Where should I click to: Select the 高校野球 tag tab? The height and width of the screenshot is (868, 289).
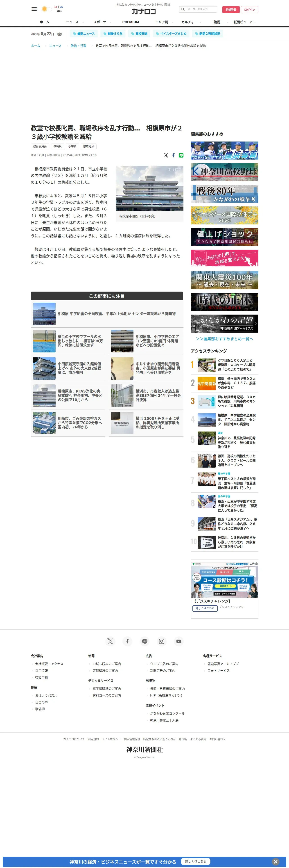point(139,34)
